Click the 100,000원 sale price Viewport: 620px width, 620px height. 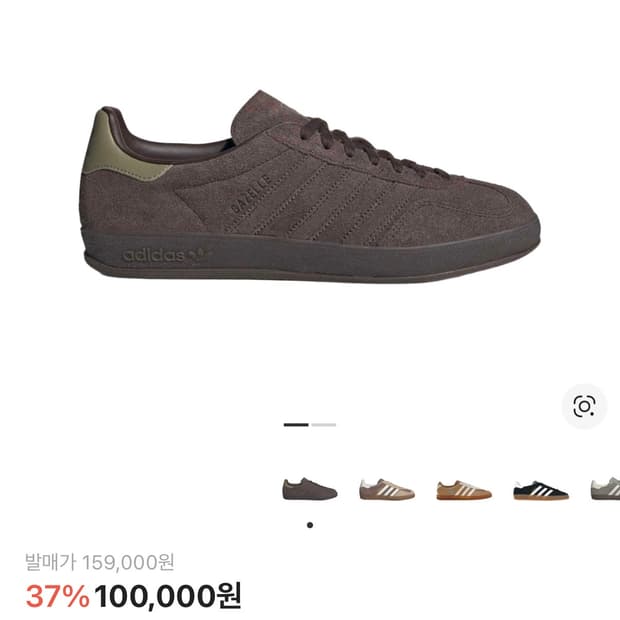(167, 595)
